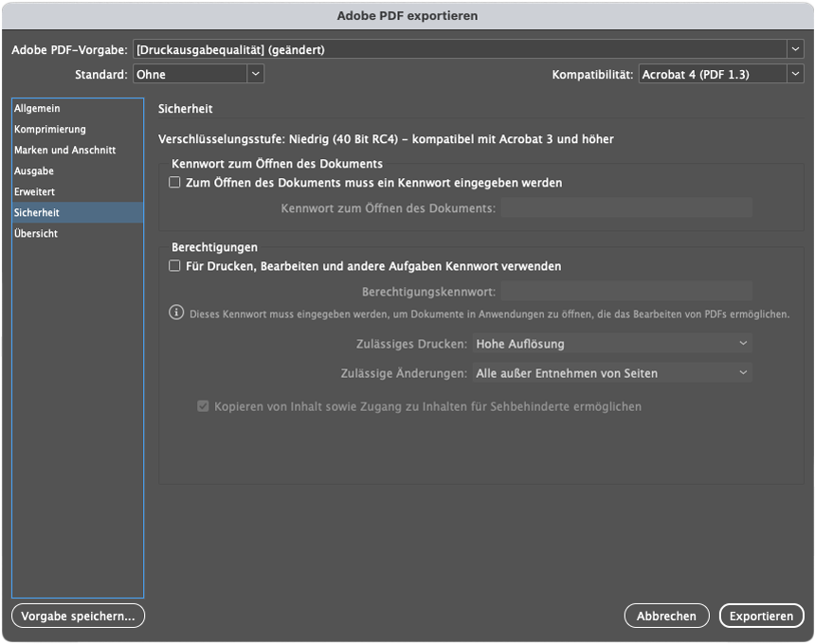Click the Berechtigungskennwort input field
Image resolution: width=815 pixels, height=644 pixels.
(x=626, y=292)
